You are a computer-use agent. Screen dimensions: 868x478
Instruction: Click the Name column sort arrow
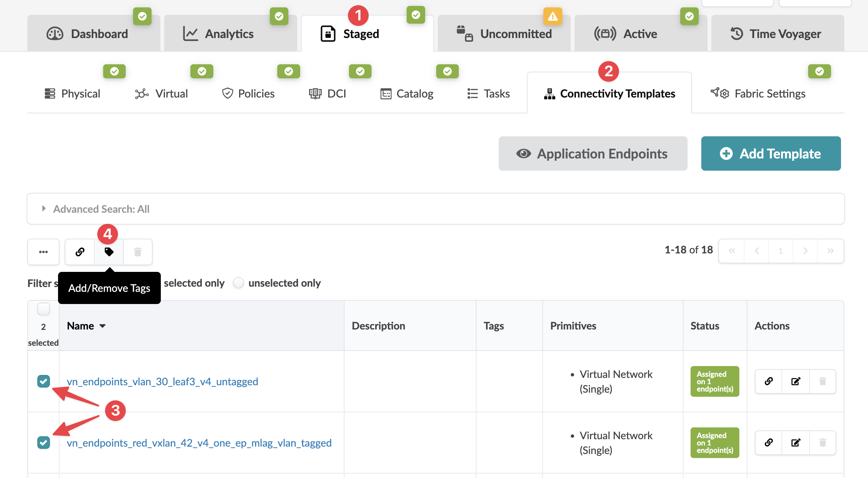click(103, 326)
